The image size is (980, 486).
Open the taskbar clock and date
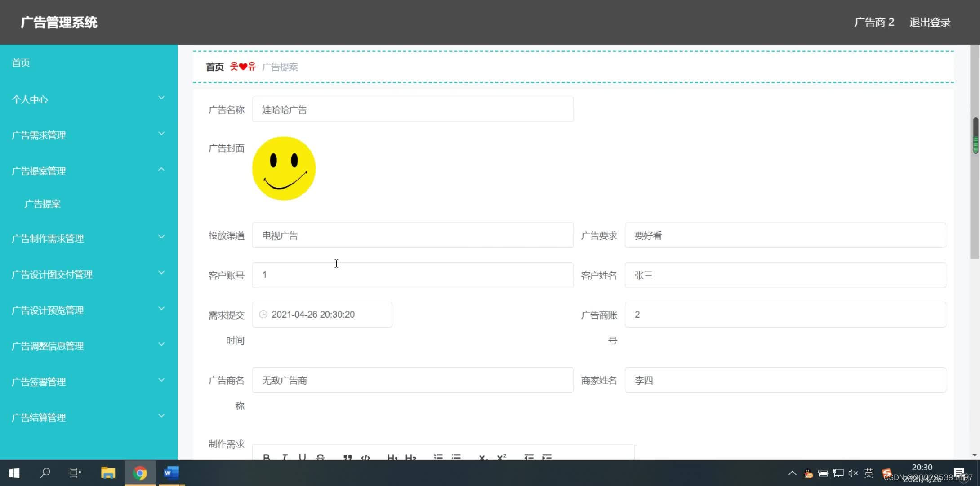click(922, 473)
